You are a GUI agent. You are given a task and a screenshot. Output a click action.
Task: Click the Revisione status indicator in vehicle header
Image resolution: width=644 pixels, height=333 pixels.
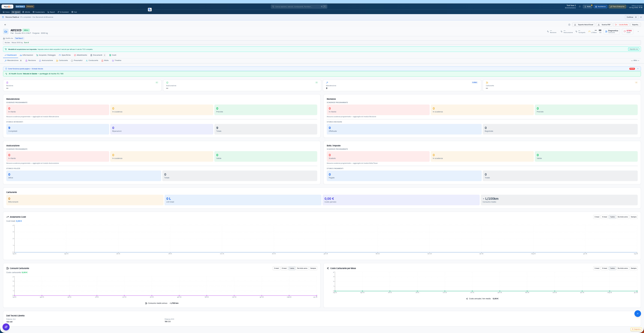pos(552,31)
